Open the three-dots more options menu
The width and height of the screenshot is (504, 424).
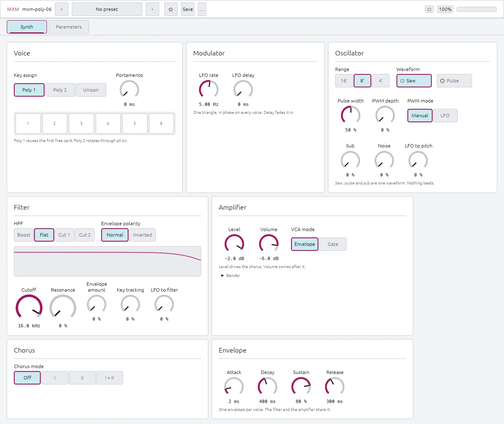[202, 9]
